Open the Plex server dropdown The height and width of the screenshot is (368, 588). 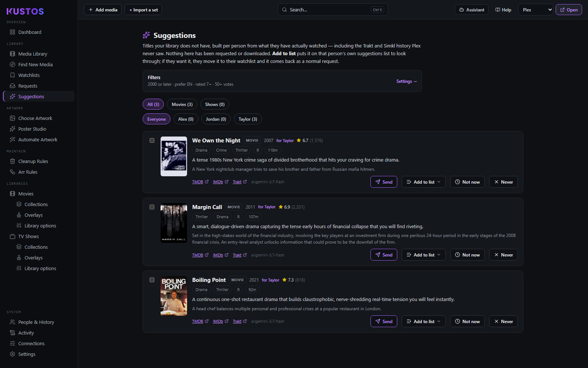coord(536,10)
